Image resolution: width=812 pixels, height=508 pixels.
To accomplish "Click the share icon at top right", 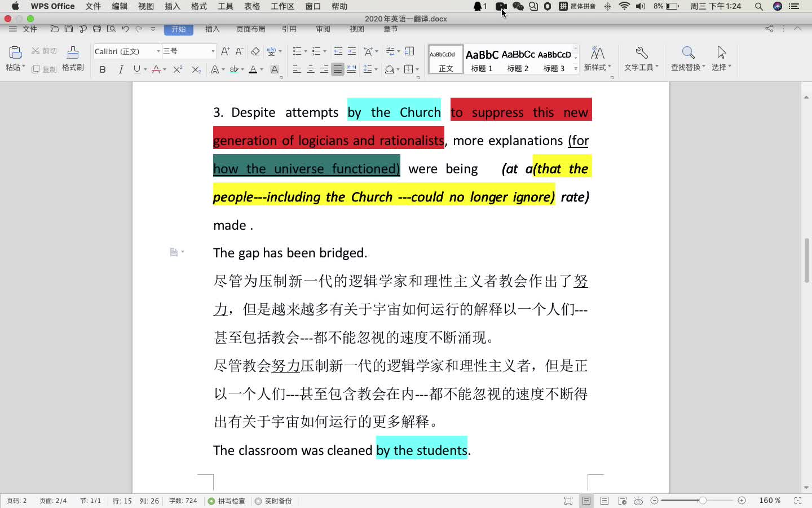I will (769, 28).
